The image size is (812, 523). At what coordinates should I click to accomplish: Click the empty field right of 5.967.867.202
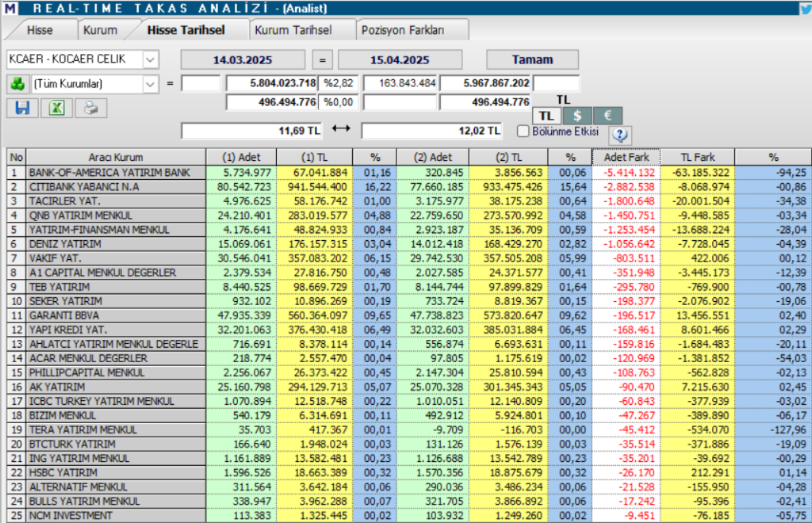coord(556,83)
